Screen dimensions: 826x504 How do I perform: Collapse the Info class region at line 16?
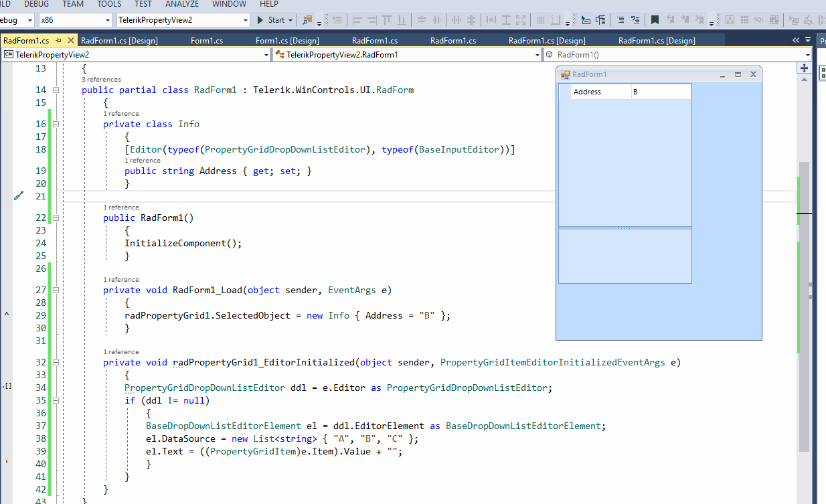pos(56,124)
